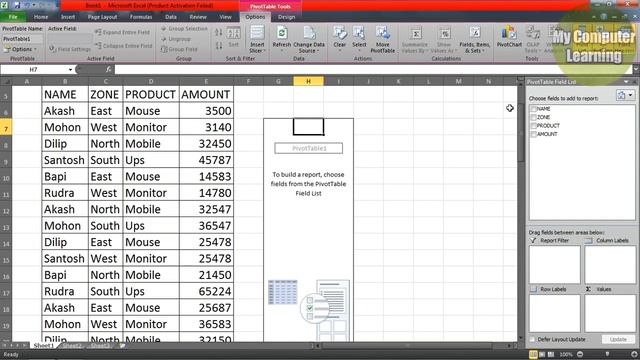Open PivotTable Field List pane menu arrow
The image size is (640, 360).
click(626, 82)
